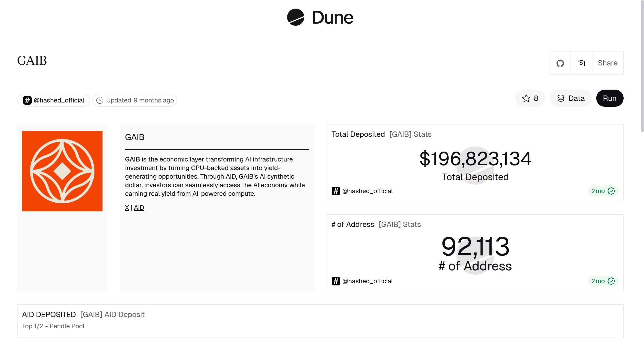Open [GAIB] Stats link in # of Address card
The width and height of the screenshot is (644, 338).
pyautogui.click(x=400, y=224)
